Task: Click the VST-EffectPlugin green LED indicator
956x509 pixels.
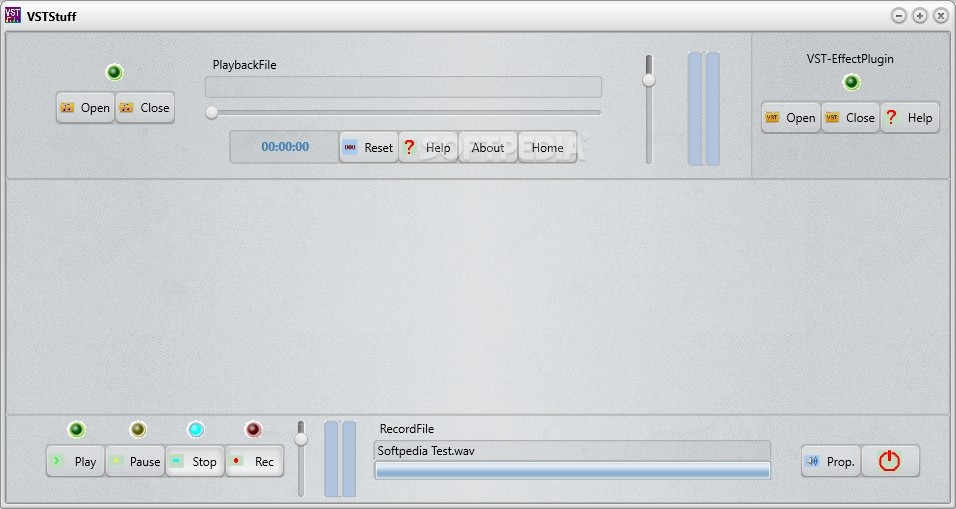Action: (x=851, y=82)
